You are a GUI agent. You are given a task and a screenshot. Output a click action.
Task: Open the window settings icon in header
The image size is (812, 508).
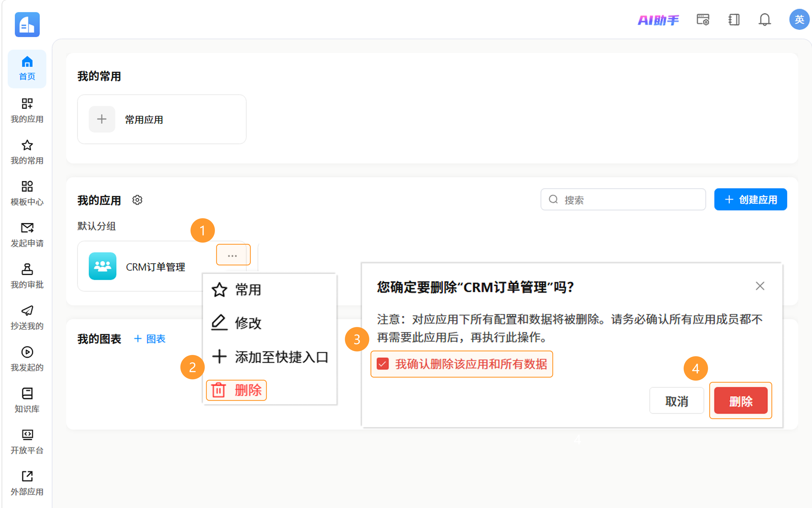[703, 20]
